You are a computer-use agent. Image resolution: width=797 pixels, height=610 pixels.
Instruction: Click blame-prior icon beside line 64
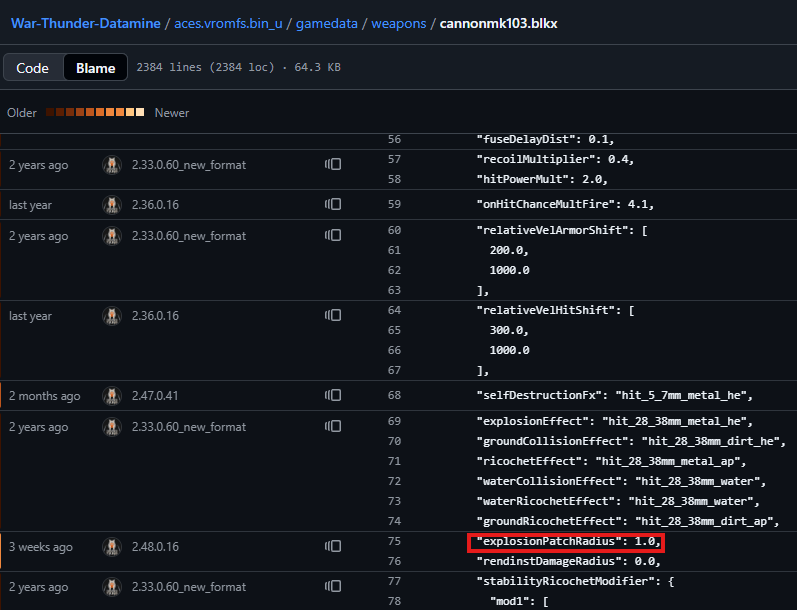[333, 315]
